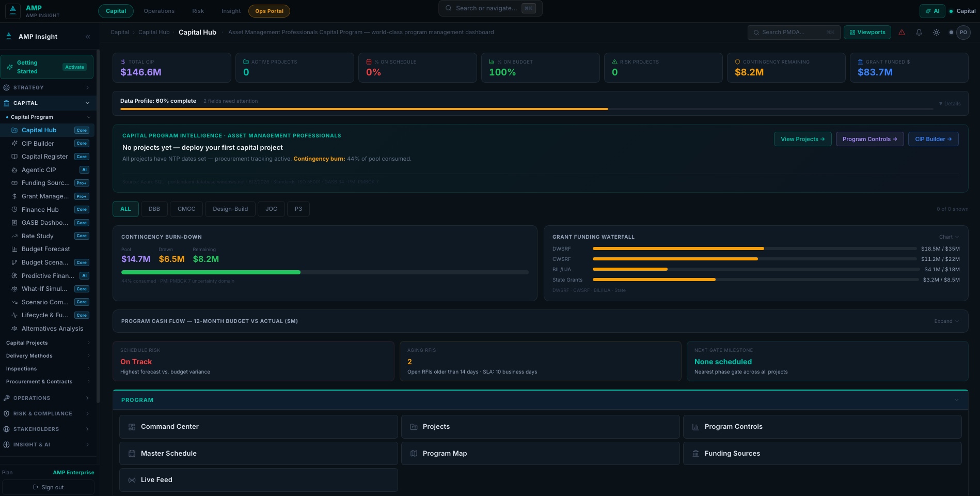980x496 pixels.
Task: Click the Budget Forecast bar chart icon
Action: pyautogui.click(x=14, y=249)
